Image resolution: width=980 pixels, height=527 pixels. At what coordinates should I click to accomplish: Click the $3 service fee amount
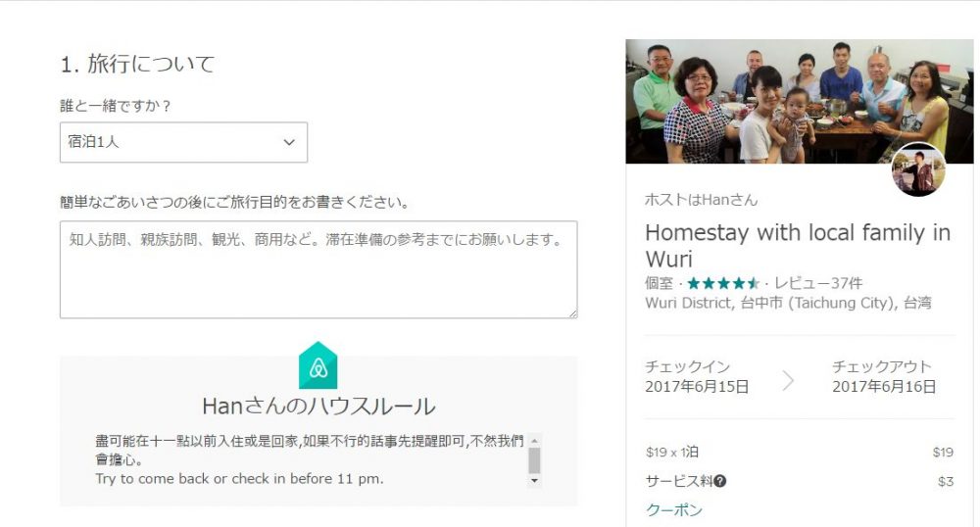(x=946, y=481)
